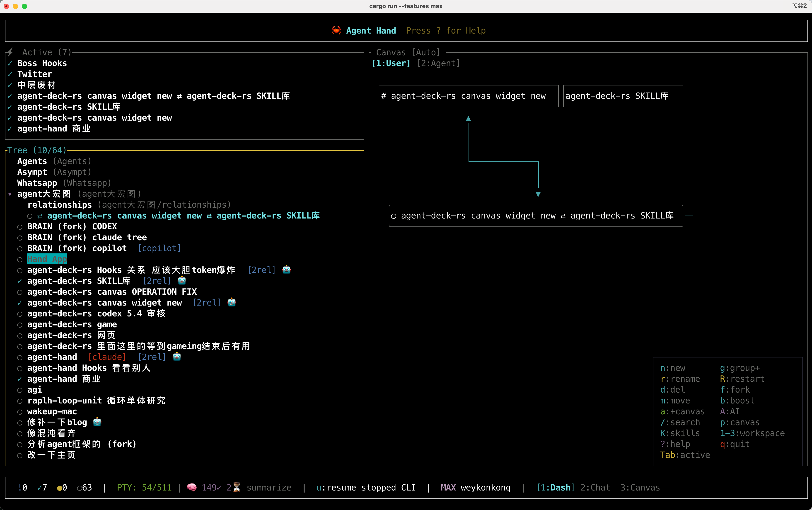Click the [claude] tag on agent-hand
Screen dimensions: 812x510
point(107,357)
